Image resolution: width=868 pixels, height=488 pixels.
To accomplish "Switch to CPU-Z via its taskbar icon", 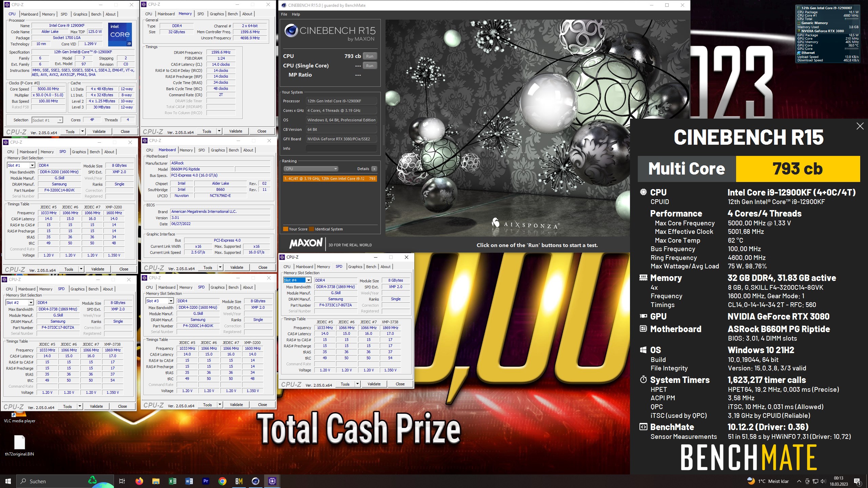I will click(x=272, y=481).
